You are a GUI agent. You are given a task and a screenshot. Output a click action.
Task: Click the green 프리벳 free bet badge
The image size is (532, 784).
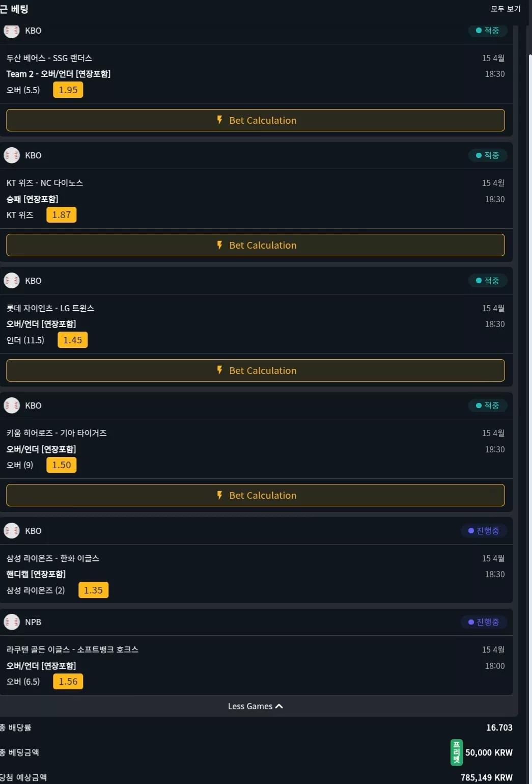457,752
